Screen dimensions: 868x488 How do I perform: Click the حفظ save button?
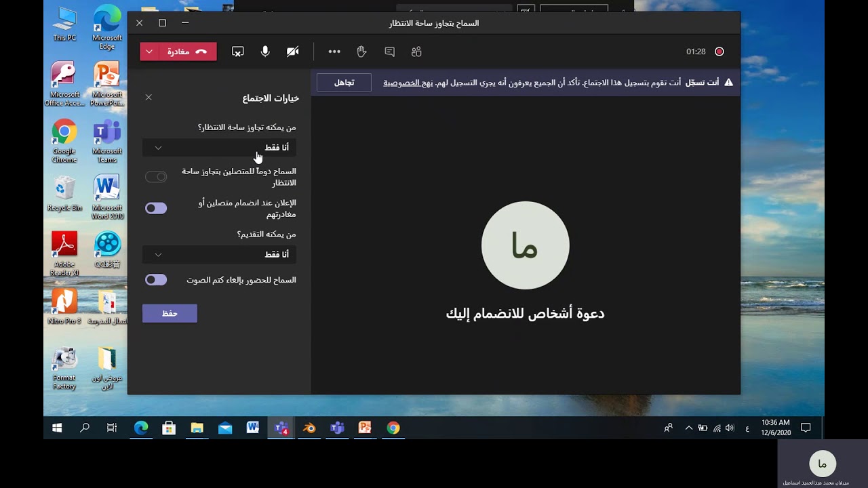170,313
